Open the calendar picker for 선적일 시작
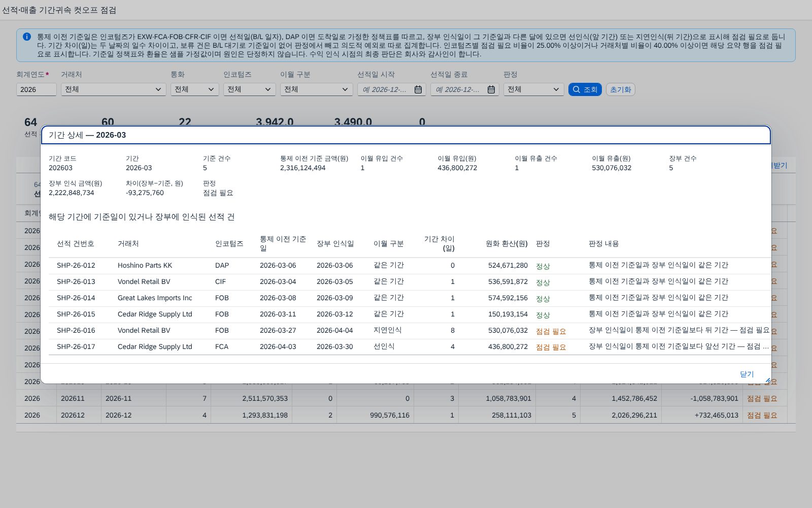 418,89
